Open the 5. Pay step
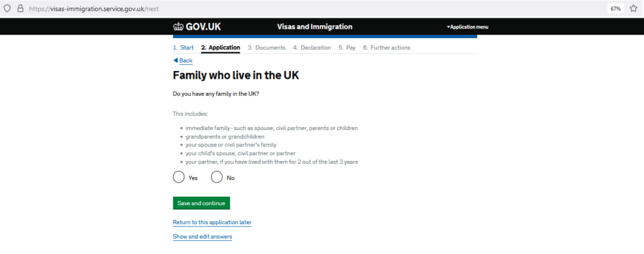 pos(347,48)
